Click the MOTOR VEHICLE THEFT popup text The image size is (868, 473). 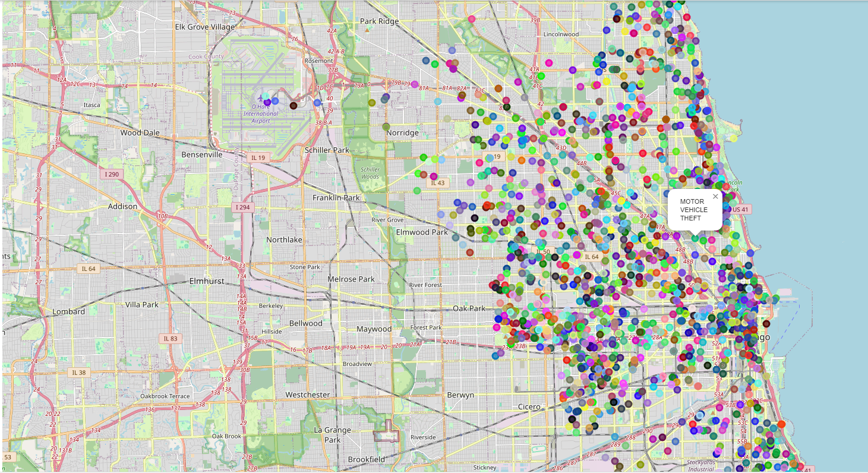click(x=693, y=210)
